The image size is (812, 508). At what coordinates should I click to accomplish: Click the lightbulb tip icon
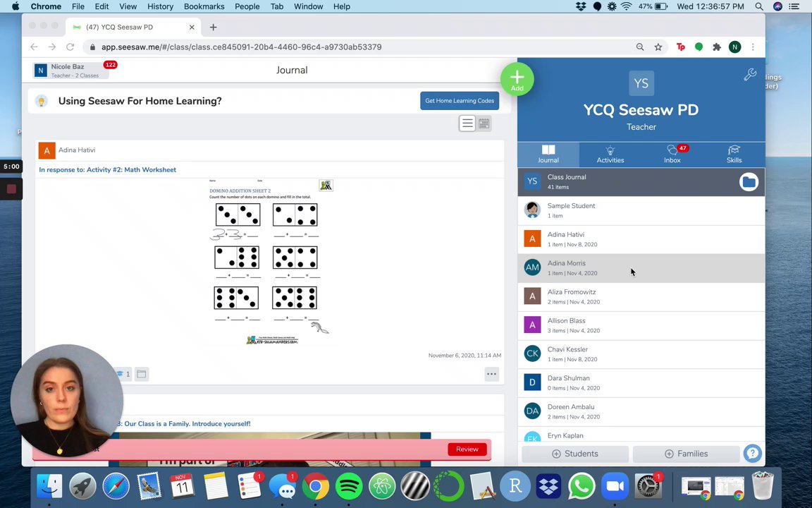coord(42,101)
